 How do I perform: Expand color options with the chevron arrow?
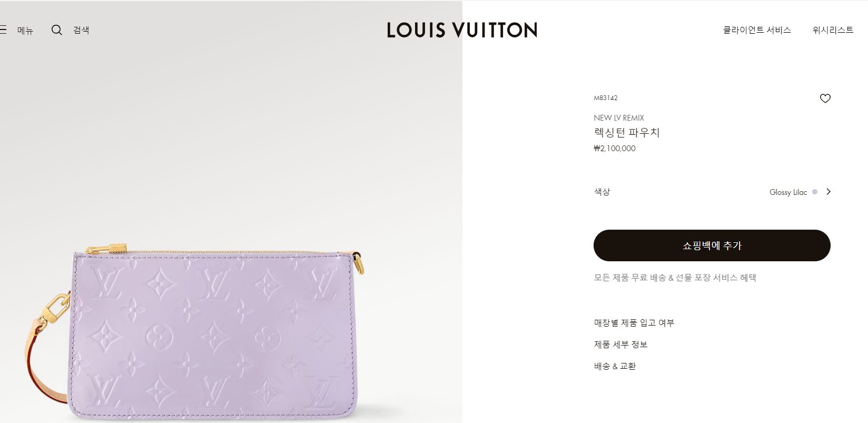pyautogui.click(x=828, y=192)
